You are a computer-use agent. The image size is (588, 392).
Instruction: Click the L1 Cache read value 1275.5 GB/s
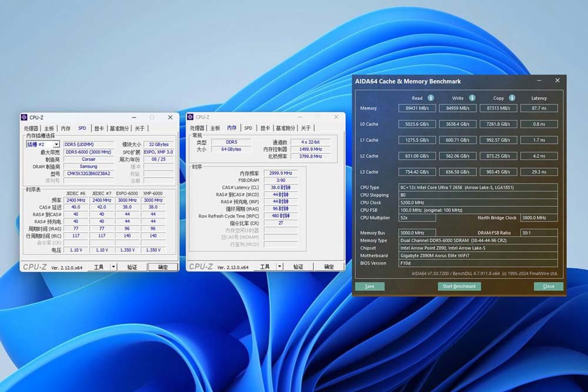point(417,140)
